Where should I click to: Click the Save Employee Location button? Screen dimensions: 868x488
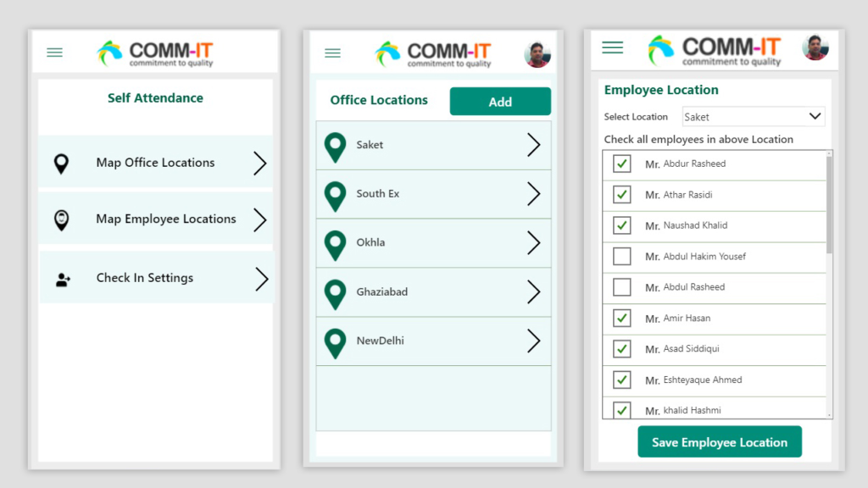click(719, 442)
